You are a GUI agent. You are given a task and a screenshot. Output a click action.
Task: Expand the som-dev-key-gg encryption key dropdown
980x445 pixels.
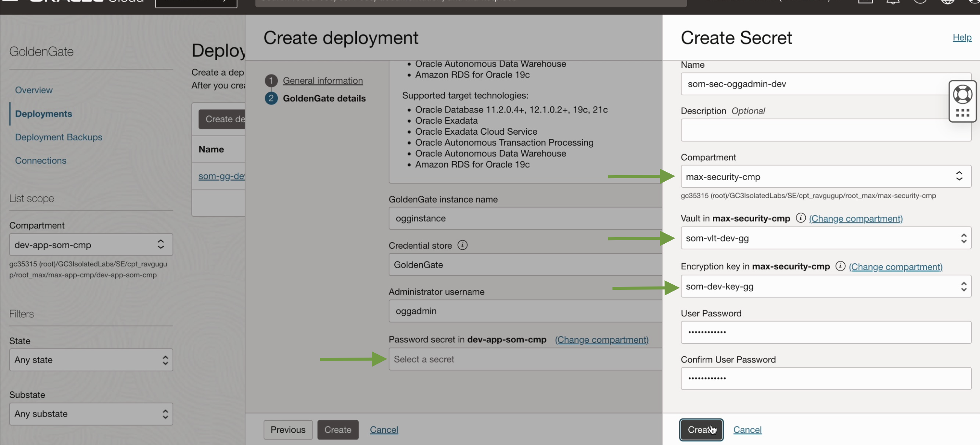826,286
